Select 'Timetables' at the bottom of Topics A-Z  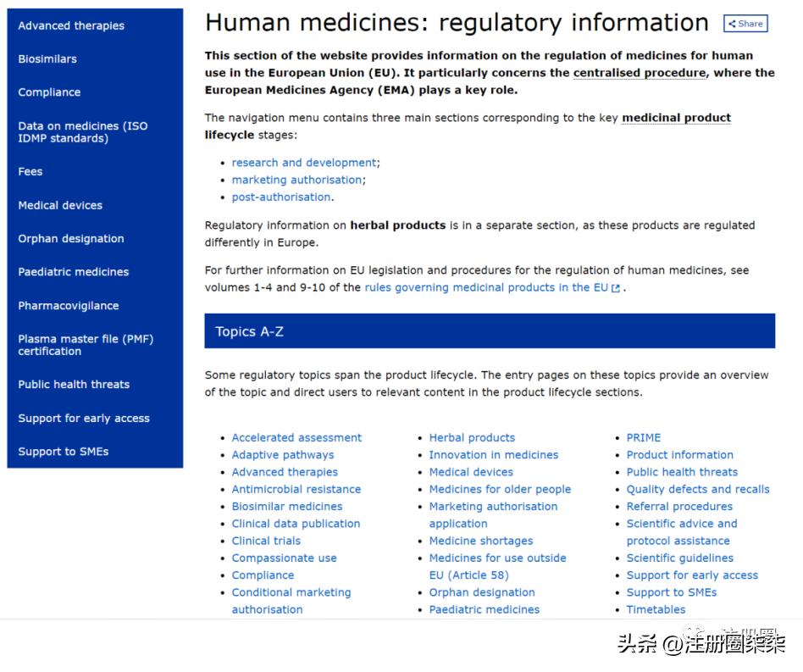tap(656, 609)
